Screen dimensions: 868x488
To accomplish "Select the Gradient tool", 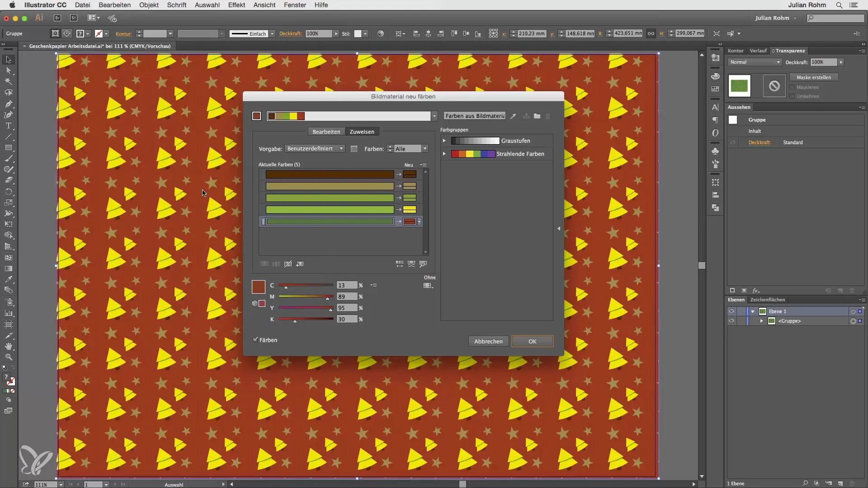I will 8,268.
